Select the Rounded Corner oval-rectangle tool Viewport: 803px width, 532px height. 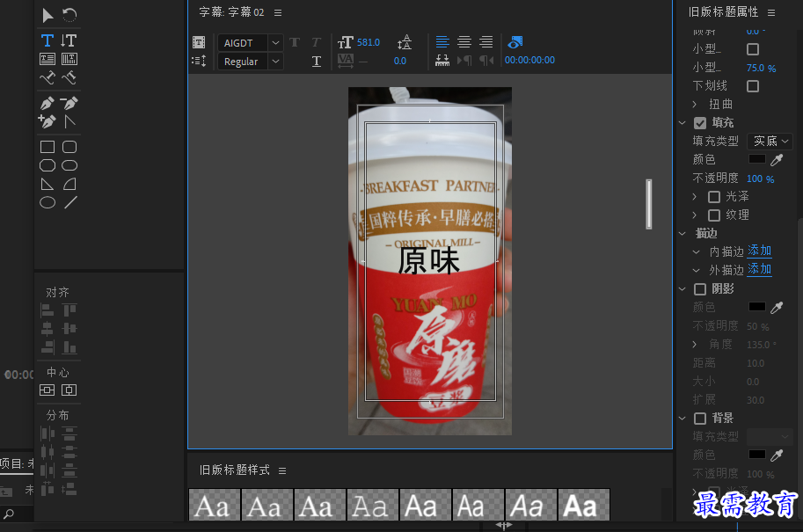pos(69,165)
